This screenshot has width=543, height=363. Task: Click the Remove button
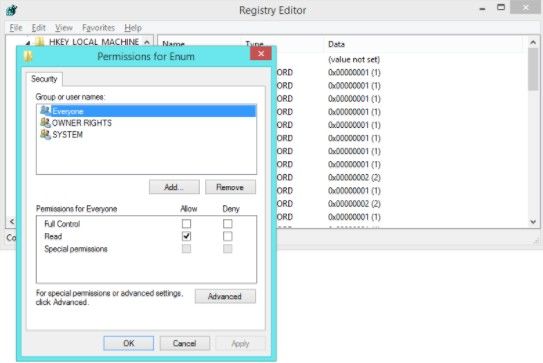click(230, 187)
